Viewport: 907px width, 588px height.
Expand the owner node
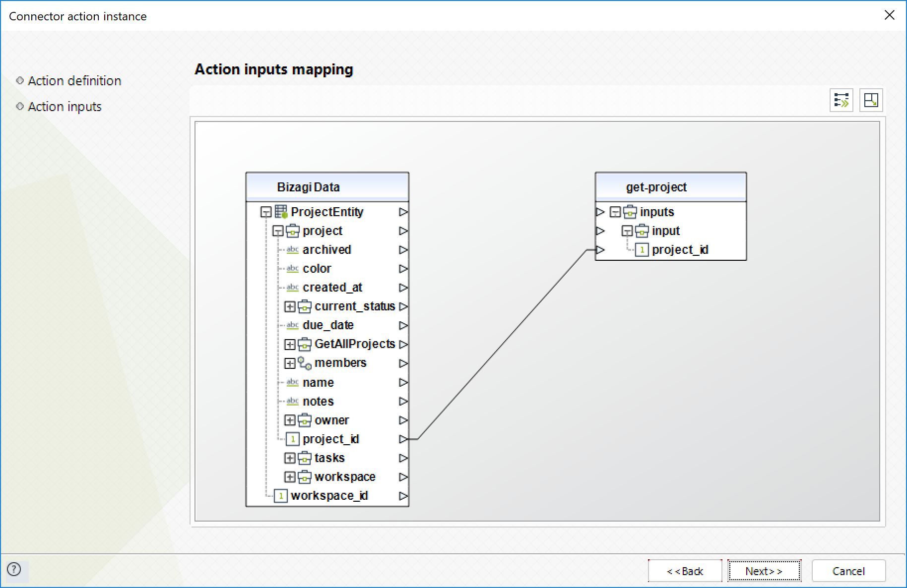point(290,420)
